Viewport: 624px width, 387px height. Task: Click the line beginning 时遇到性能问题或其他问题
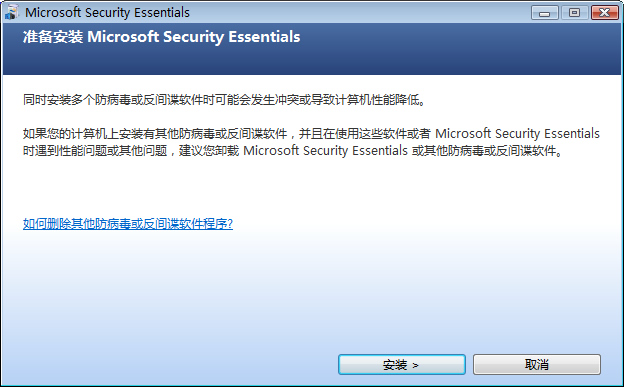[292, 151]
